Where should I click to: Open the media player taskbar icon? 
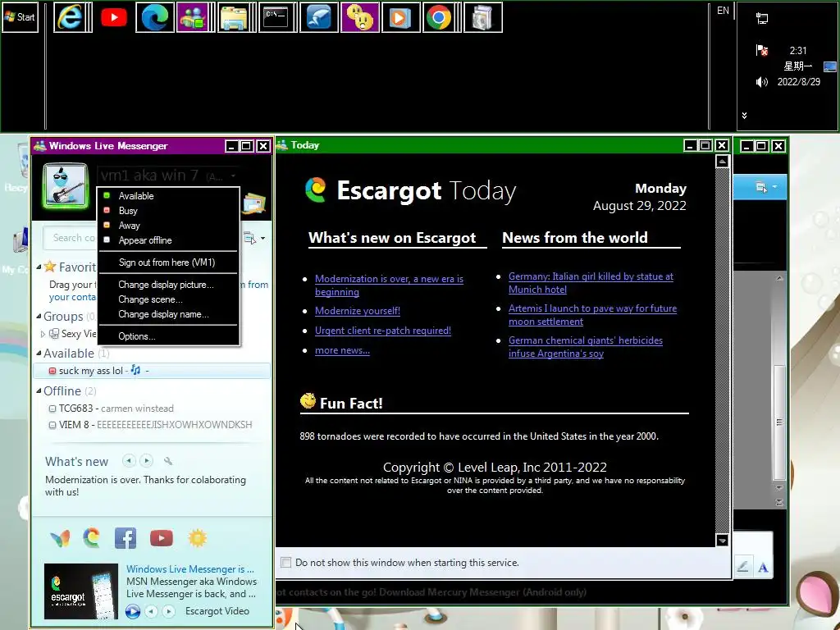pos(400,17)
